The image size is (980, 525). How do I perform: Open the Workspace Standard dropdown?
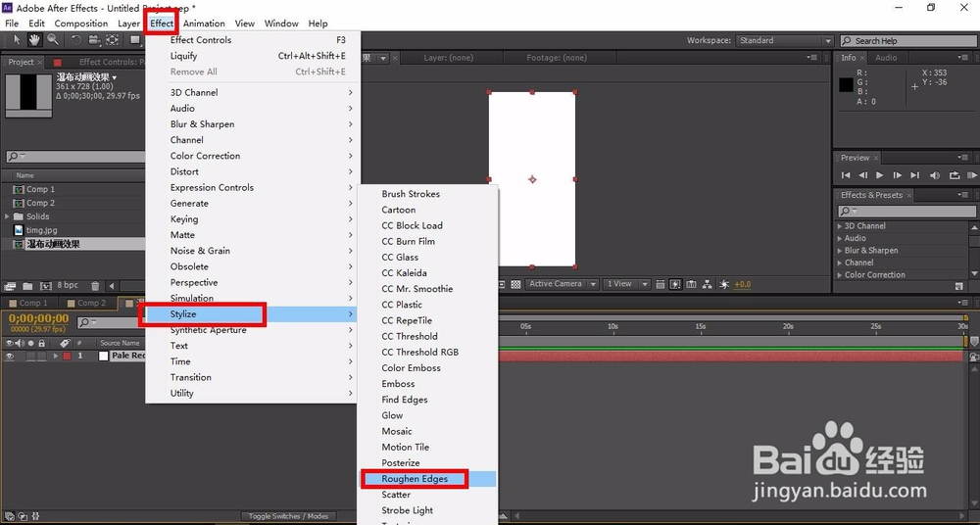pos(784,40)
